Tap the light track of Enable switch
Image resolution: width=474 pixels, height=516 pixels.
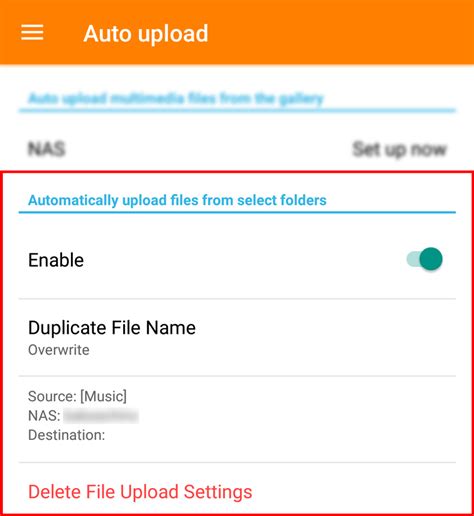pos(413,259)
